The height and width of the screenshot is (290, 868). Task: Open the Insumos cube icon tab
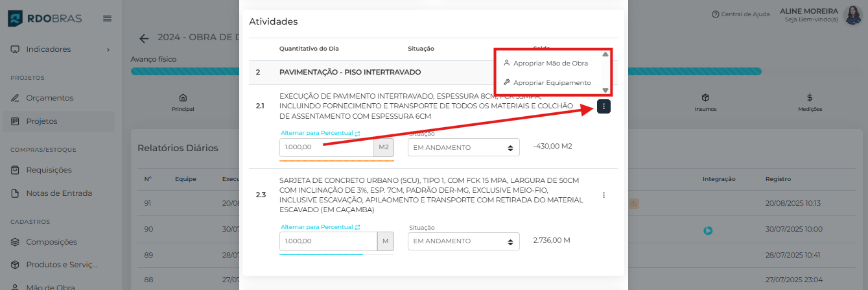(x=705, y=102)
